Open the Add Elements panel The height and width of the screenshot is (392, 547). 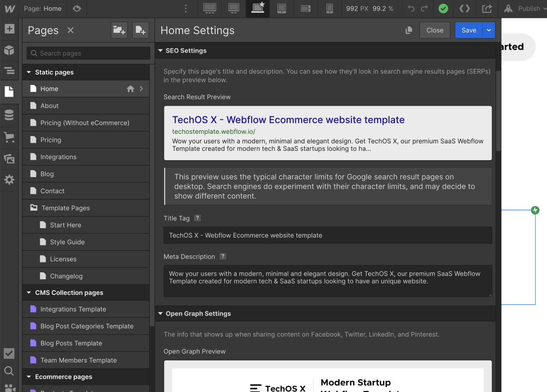(9, 29)
